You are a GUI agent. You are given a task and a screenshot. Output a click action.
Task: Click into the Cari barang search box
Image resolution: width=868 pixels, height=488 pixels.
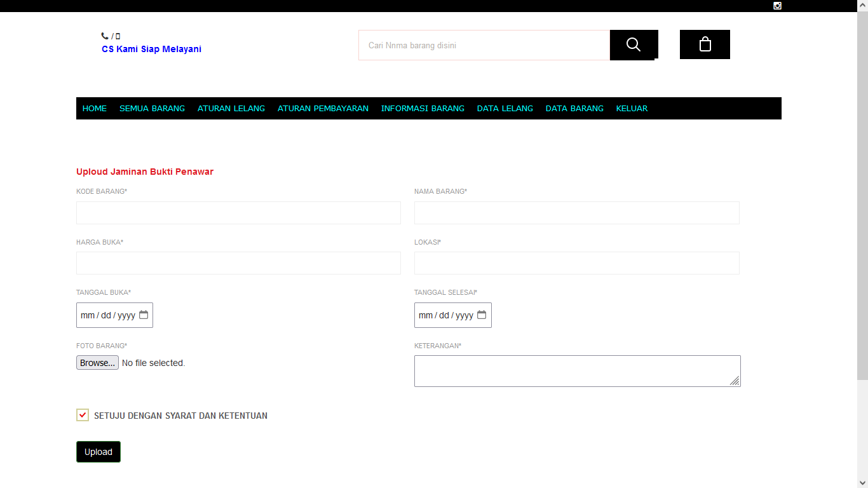[484, 45]
